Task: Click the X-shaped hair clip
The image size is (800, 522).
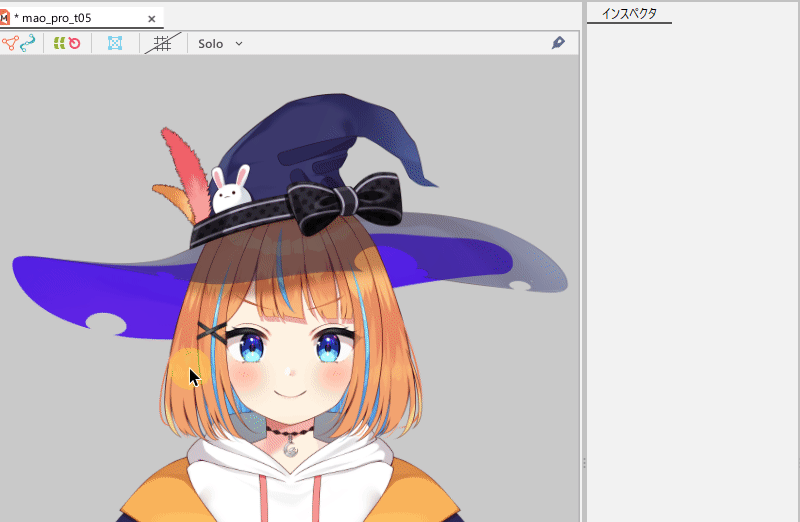Action: 211,330
